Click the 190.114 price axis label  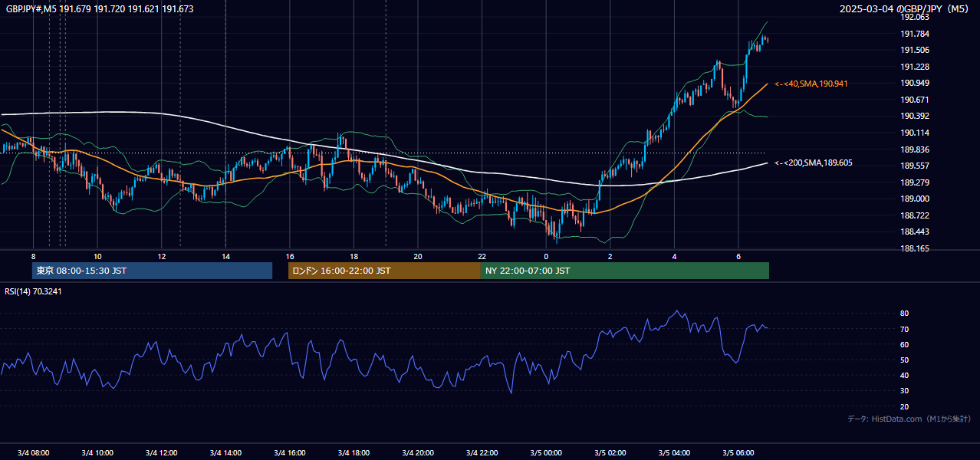[x=915, y=133]
